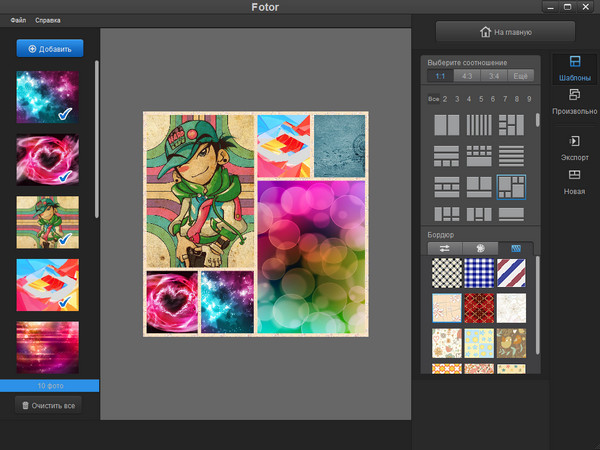Select the 3:4 aspect ratio

coord(493,76)
